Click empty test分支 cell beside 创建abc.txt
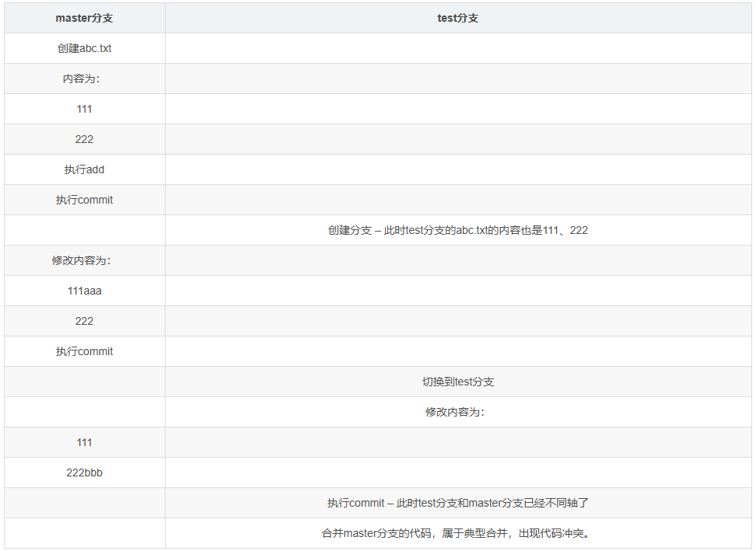This screenshot has height=551, width=756. (457, 48)
